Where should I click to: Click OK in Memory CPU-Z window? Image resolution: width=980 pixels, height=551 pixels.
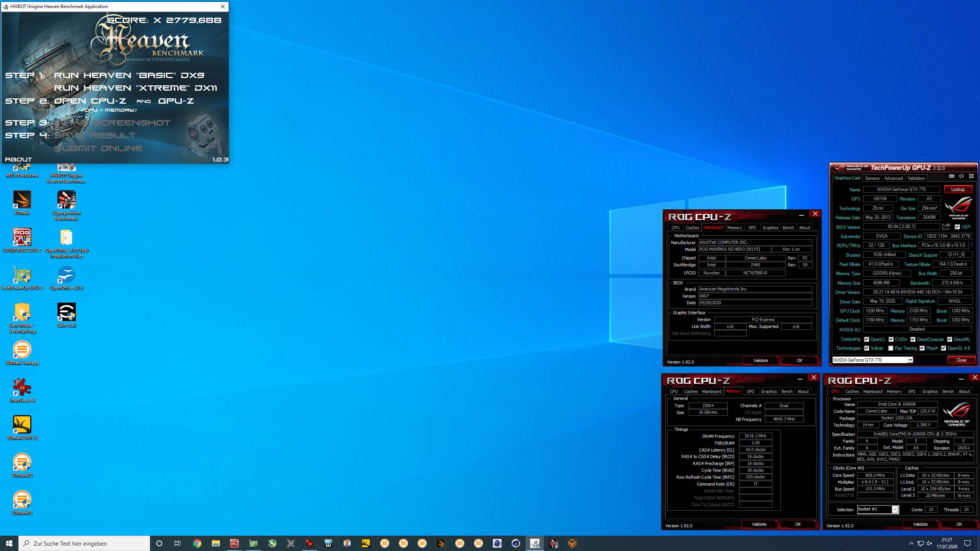pos(798,524)
